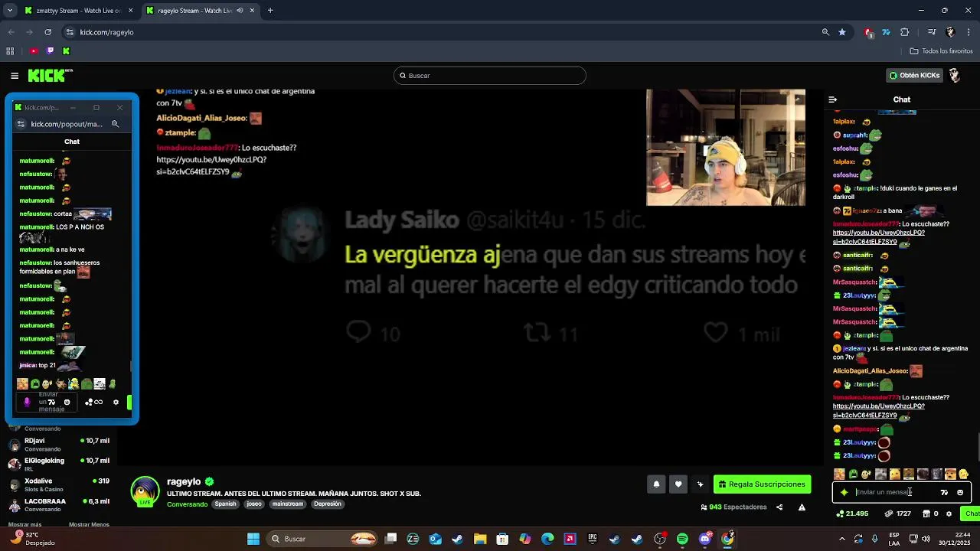Click the 1727 KICKs balance icon

898,514
